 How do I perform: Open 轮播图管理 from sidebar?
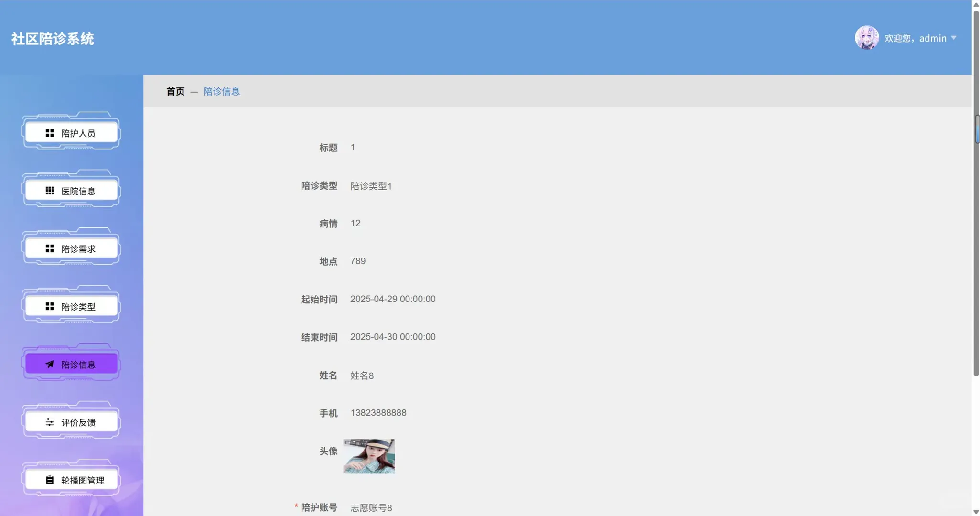(x=72, y=480)
